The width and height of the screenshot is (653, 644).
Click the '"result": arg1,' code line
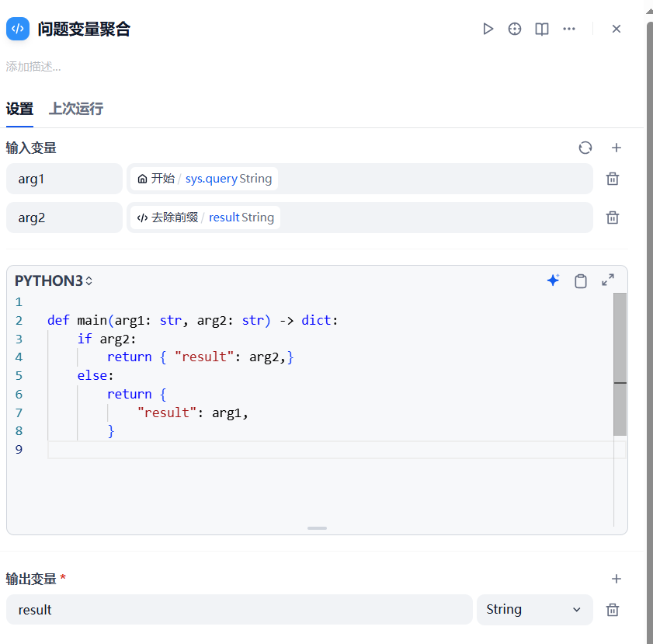click(x=193, y=413)
